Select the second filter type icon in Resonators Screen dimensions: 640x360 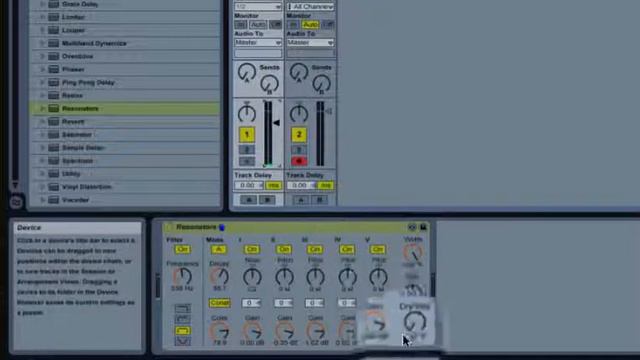coord(182,319)
